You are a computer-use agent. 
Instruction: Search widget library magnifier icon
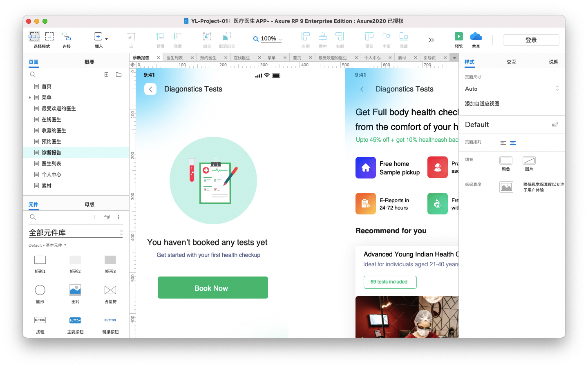coord(33,217)
